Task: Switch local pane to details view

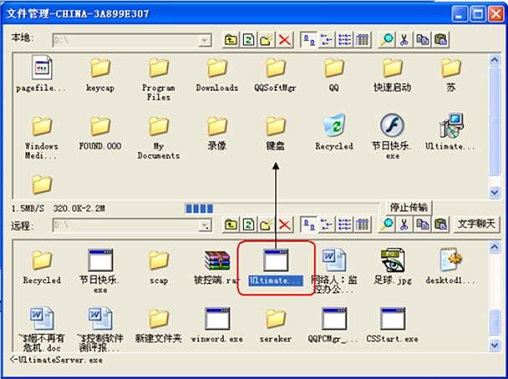Action: [362, 40]
